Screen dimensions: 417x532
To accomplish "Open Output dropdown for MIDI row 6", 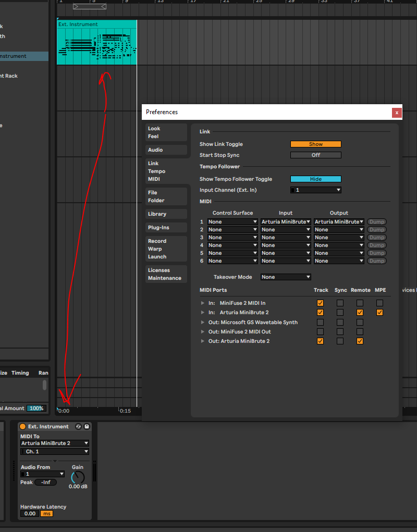I will pyautogui.click(x=339, y=261).
